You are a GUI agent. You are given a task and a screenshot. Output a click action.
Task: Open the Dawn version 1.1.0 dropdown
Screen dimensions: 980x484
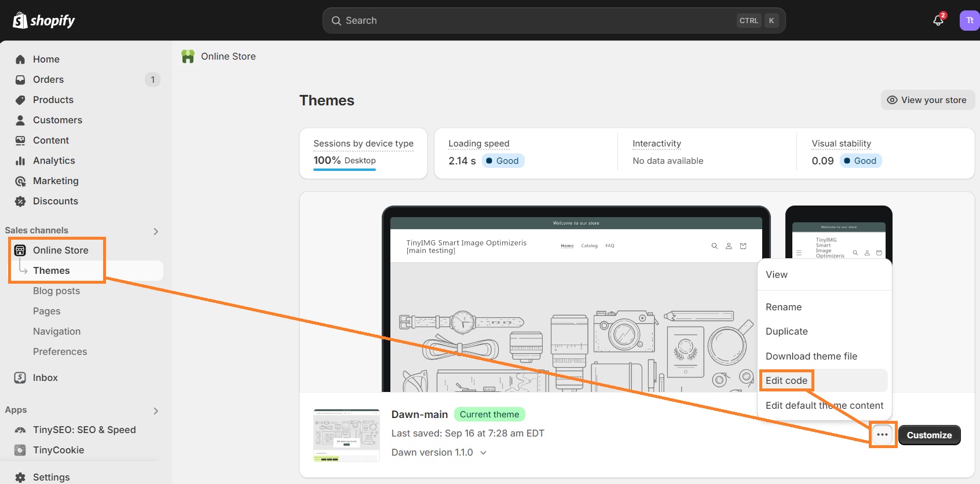click(439, 452)
